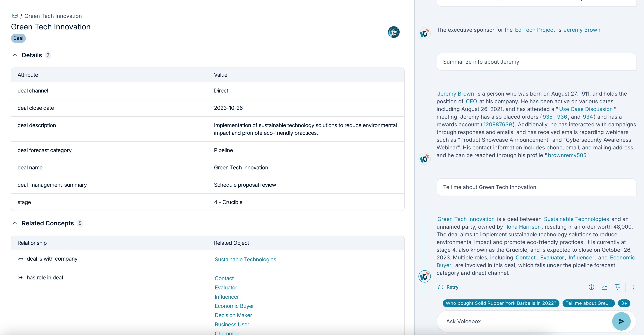Send the Voicebox message

(x=621, y=321)
